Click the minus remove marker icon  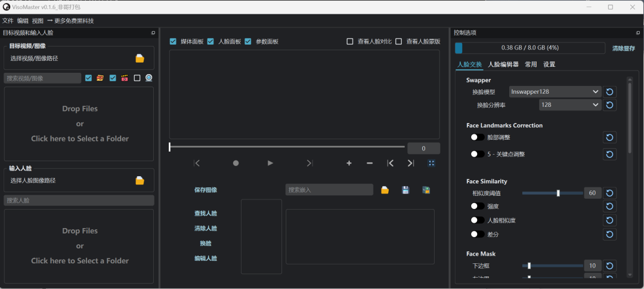click(370, 163)
